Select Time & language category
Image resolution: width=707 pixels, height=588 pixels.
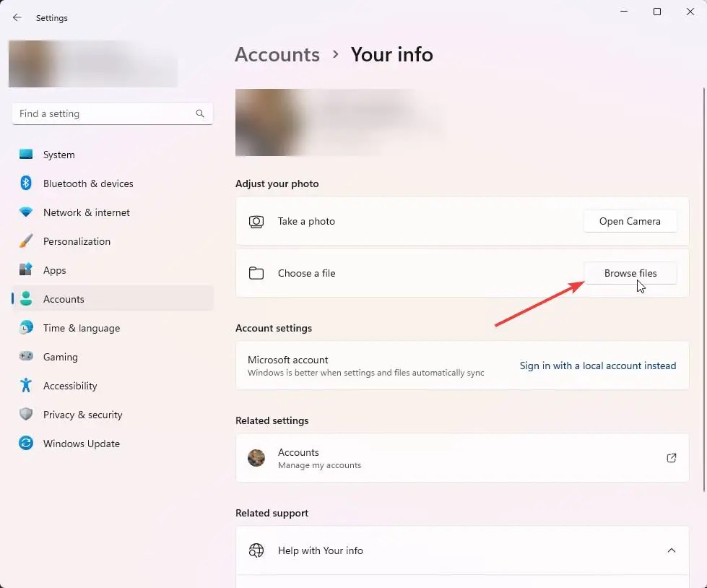point(113,327)
